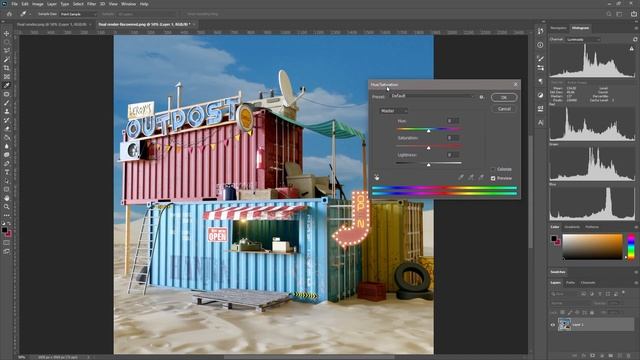Select the Hand tool in the toolbar
Screen dimensions: 640x360
point(7,198)
